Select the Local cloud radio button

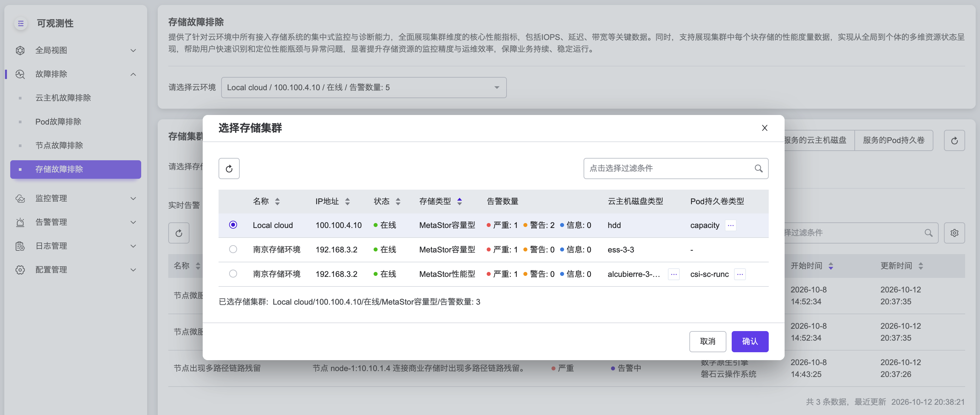tap(233, 225)
